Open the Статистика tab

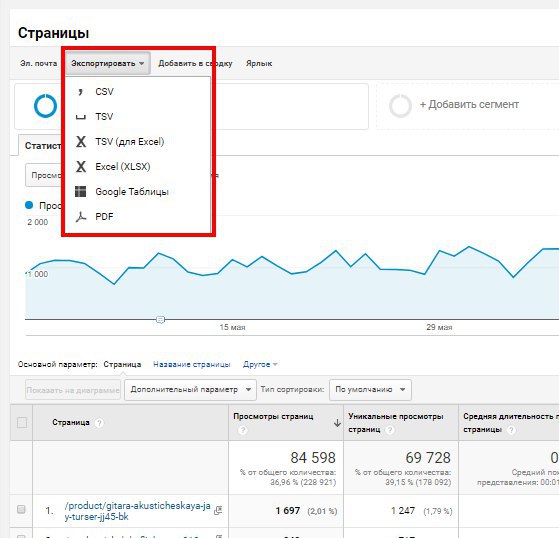click(x=41, y=145)
